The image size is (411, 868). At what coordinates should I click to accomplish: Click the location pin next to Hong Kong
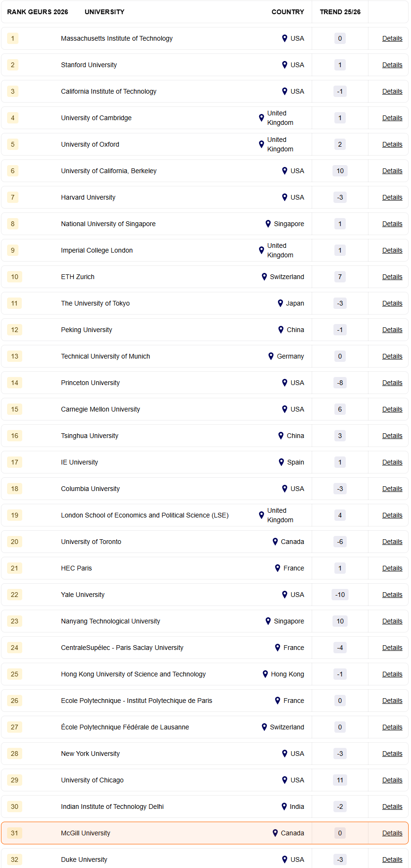[265, 674]
